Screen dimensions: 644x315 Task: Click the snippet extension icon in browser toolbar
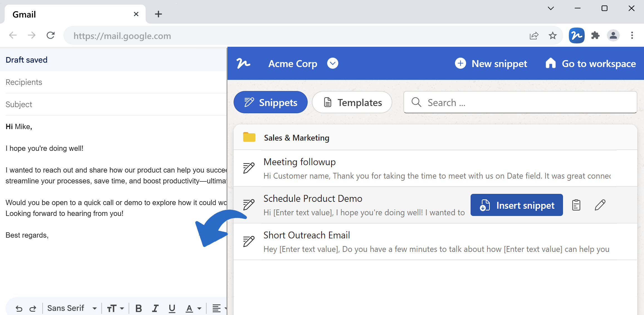[x=576, y=36]
